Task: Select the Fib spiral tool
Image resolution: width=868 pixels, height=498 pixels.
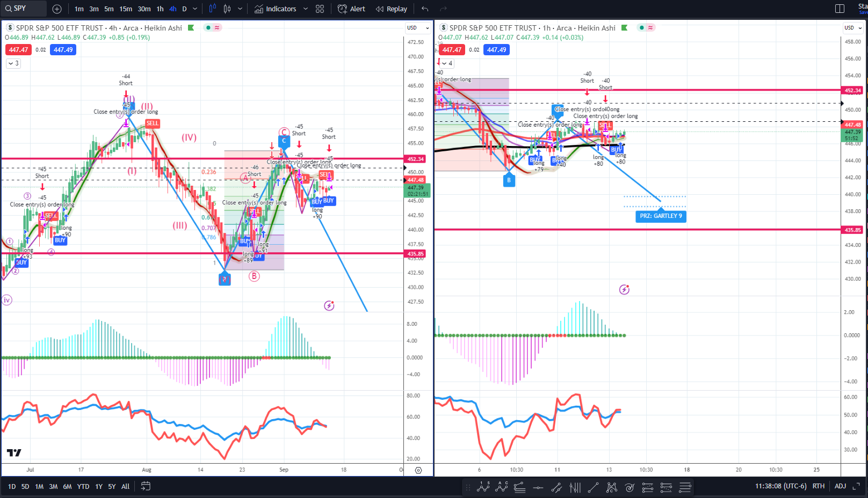Action: [630, 487]
